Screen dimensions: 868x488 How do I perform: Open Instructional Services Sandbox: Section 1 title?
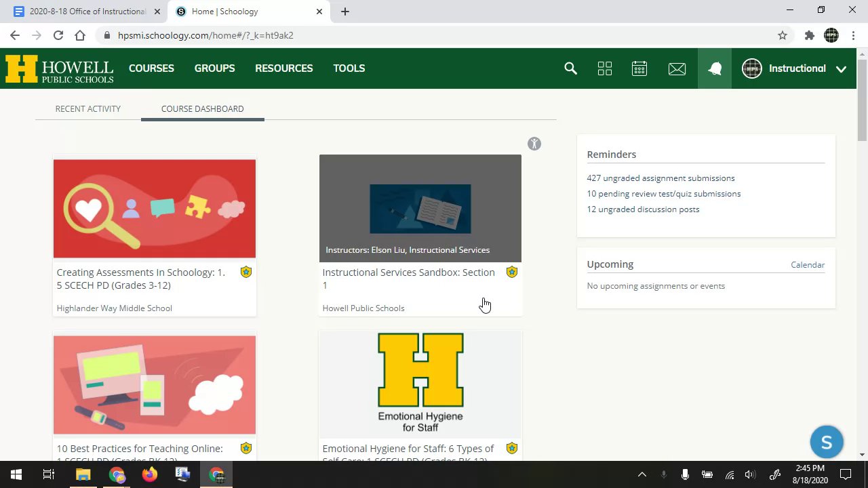408,279
